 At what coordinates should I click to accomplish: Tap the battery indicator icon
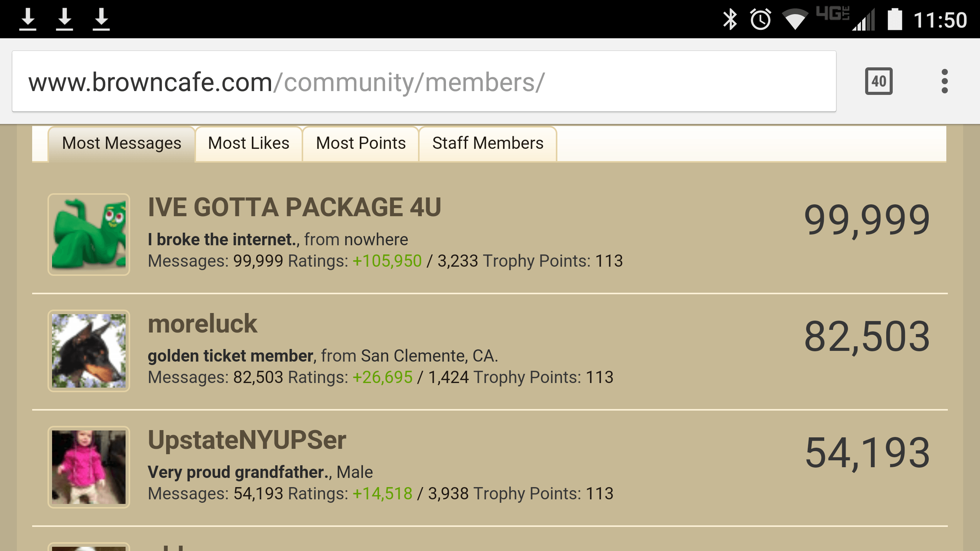895,19
